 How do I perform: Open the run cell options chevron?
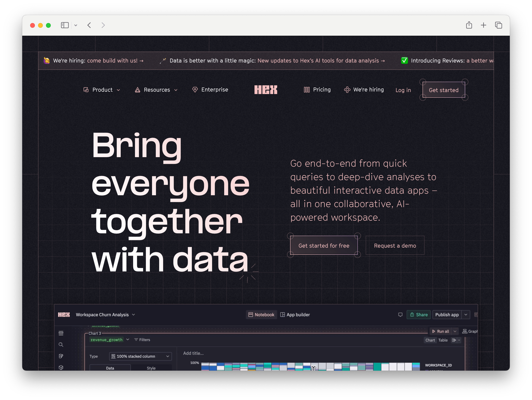click(x=459, y=340)
